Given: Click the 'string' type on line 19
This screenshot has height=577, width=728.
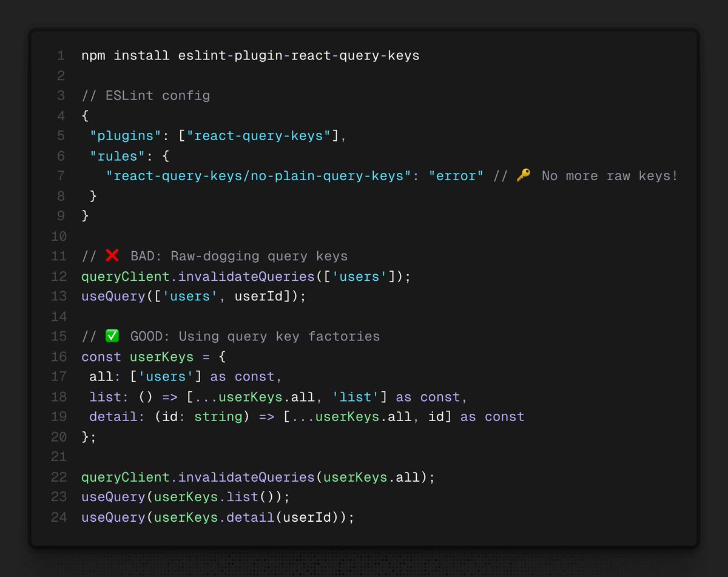Looking at the screenshot, I should point(218,416).
